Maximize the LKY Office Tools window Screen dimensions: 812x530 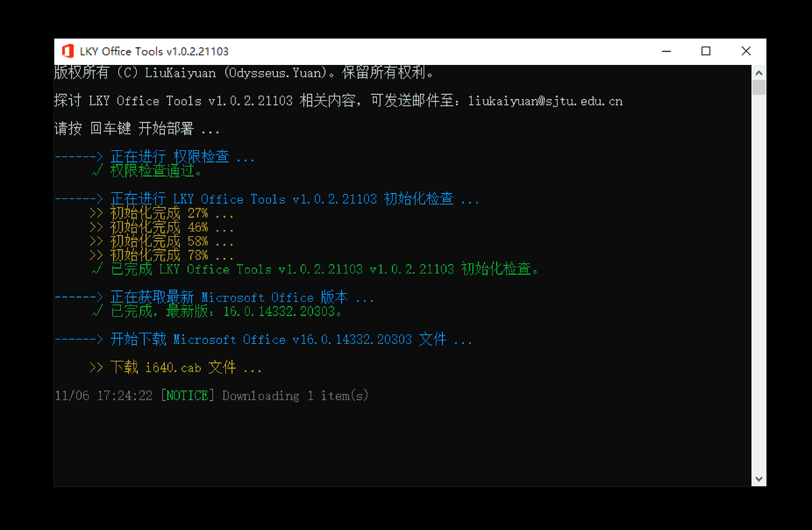pyautogui.click(x=706, y=51)
